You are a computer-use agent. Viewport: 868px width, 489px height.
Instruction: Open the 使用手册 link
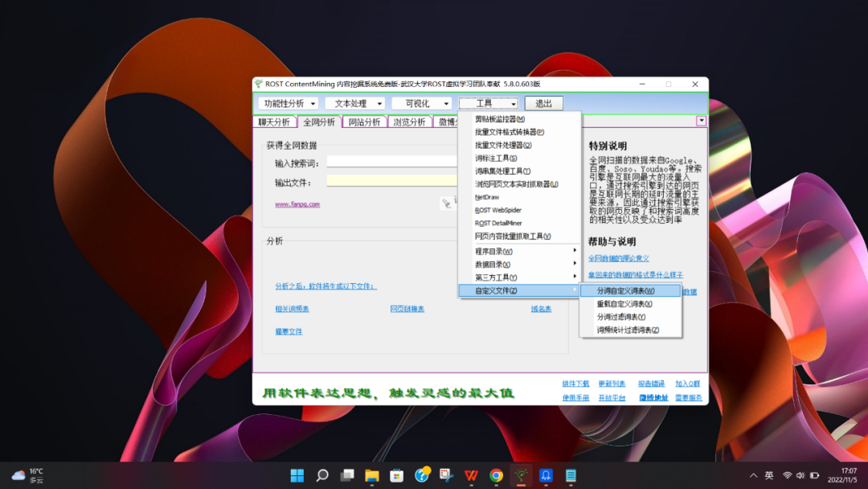(x=575, y=398)
